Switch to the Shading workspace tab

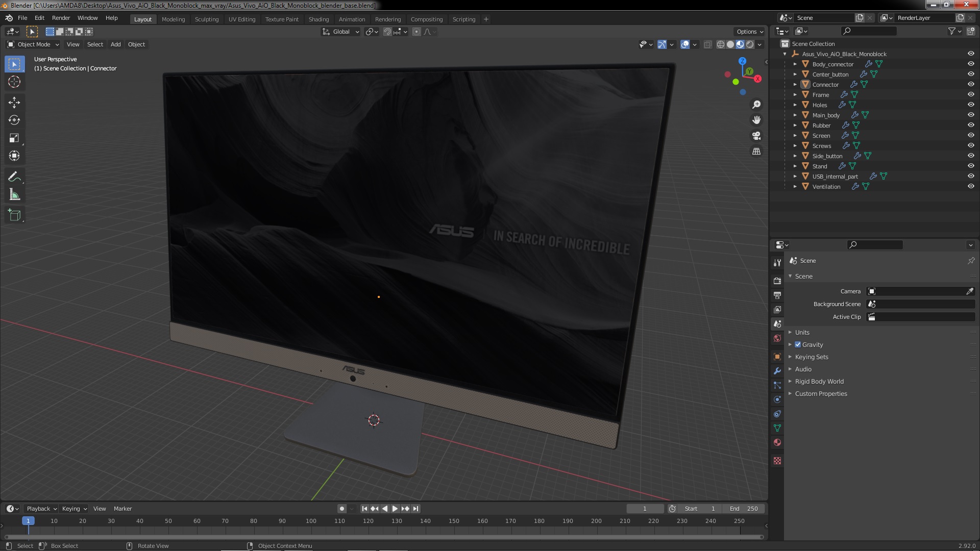coord(318,19)
